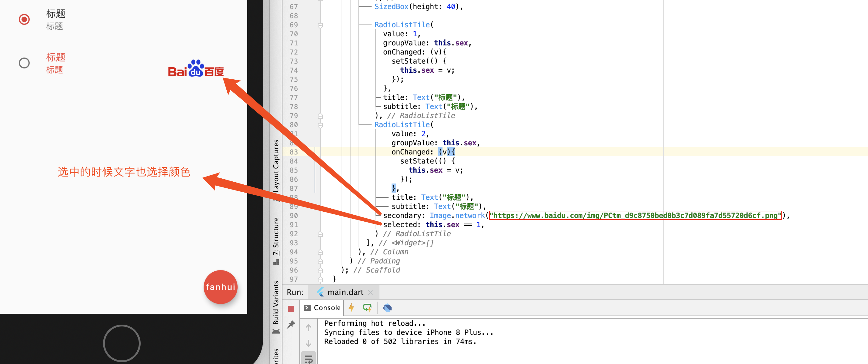Click the Baidu logo image

[196, 69]
